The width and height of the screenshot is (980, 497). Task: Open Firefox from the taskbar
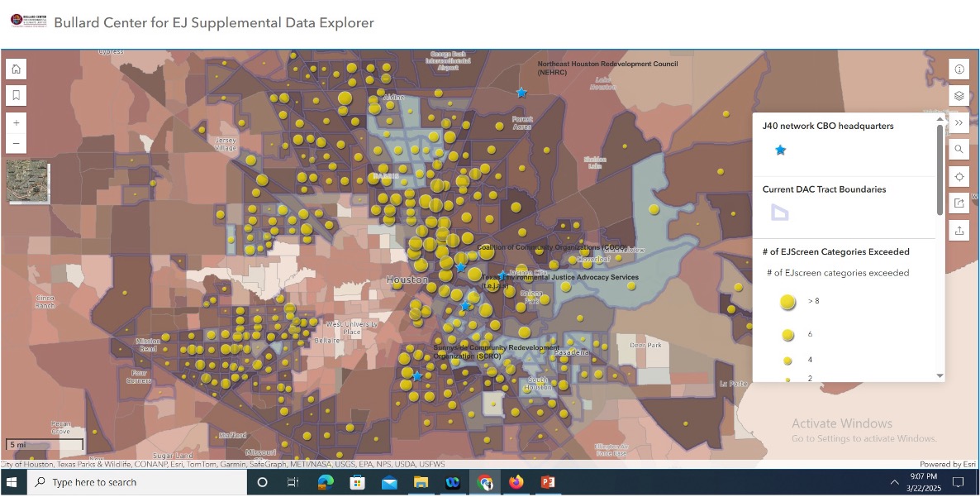point(516,482)
